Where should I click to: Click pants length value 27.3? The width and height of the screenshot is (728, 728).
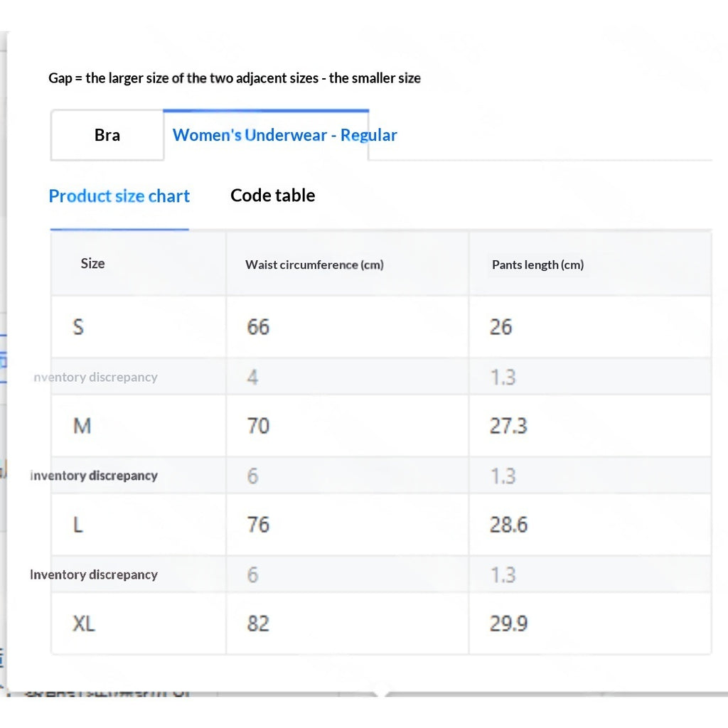pyautogui.click(x=508, y=426)
